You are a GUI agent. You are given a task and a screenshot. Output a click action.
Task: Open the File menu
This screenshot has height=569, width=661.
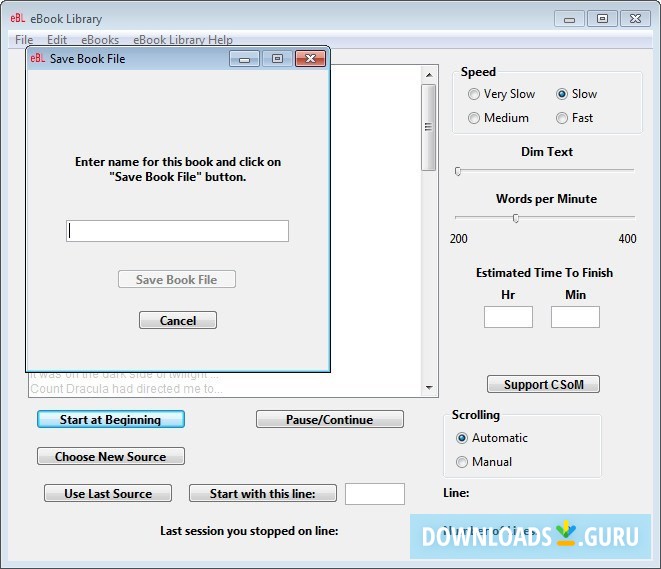pos(24,40)
